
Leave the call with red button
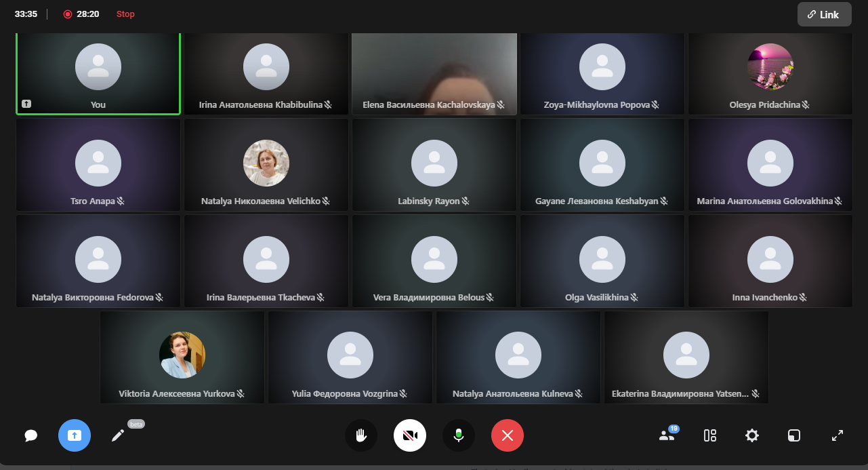pos(508,435)
